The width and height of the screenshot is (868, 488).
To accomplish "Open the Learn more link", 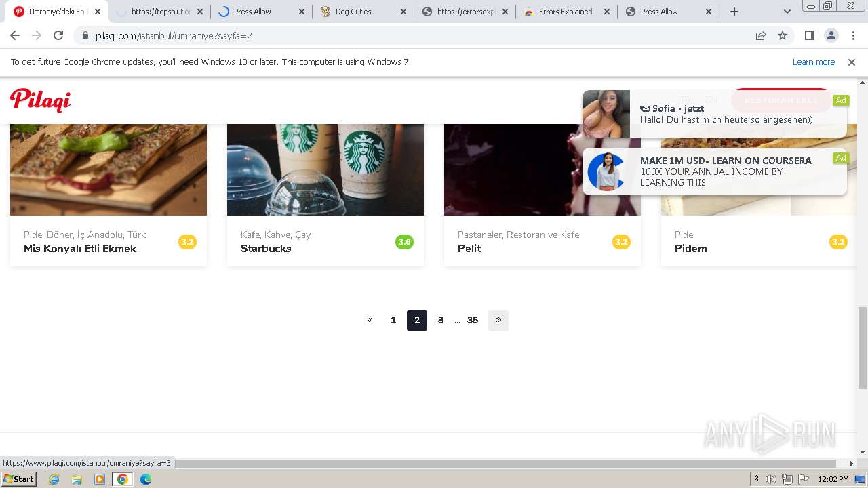I will click(x=814, y=62).
